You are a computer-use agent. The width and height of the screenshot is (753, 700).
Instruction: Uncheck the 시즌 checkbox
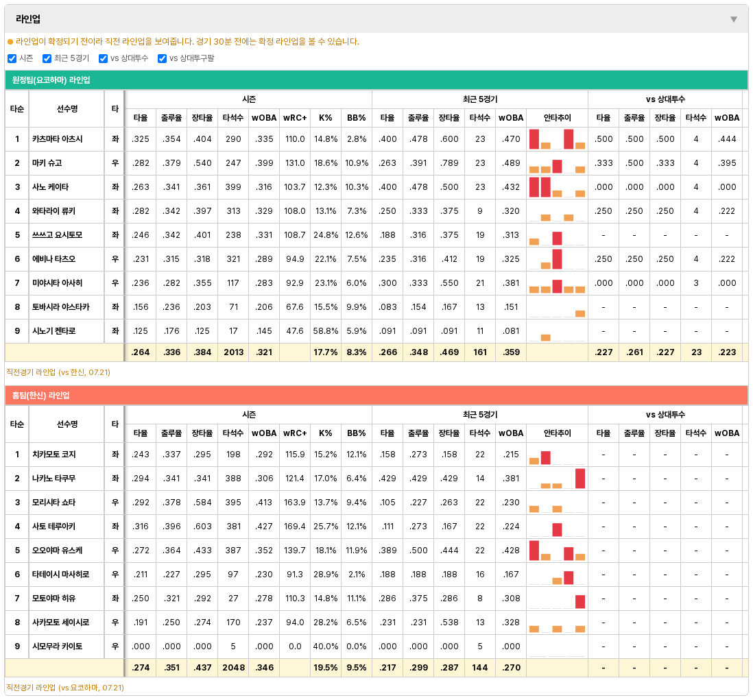point(12,58)
